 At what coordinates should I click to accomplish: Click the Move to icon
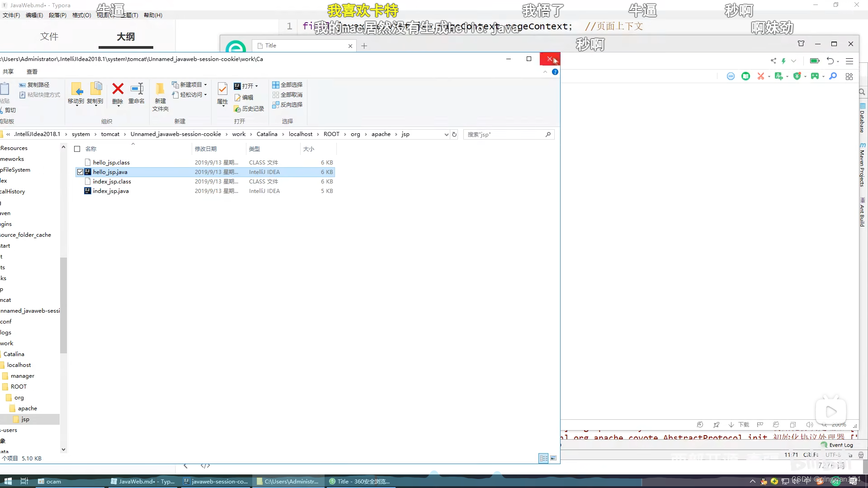76,89
